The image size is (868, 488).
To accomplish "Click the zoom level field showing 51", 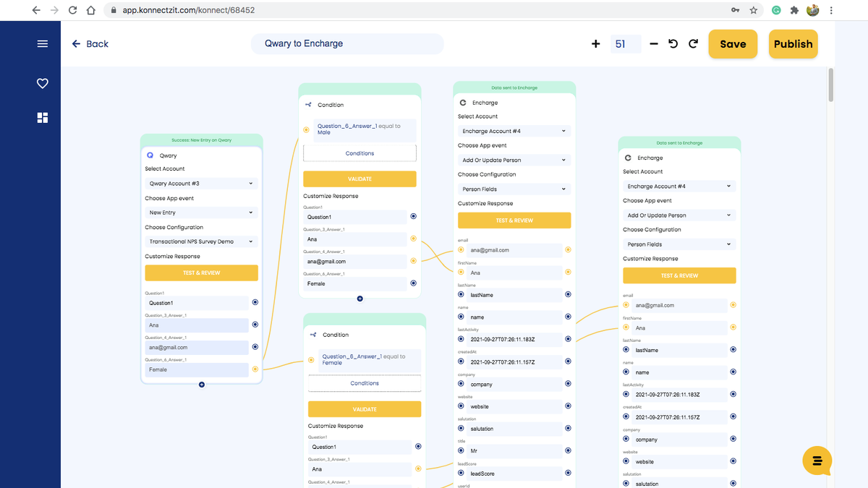I will 625,43.
